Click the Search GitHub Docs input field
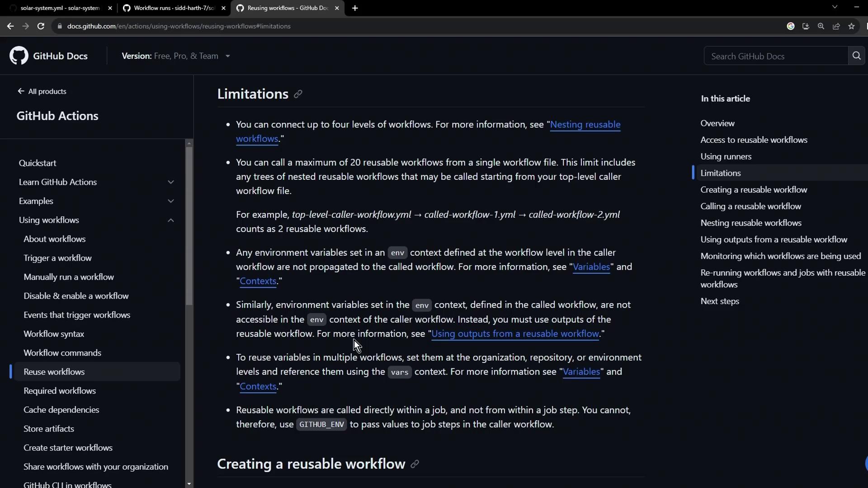 pos(775,56)
